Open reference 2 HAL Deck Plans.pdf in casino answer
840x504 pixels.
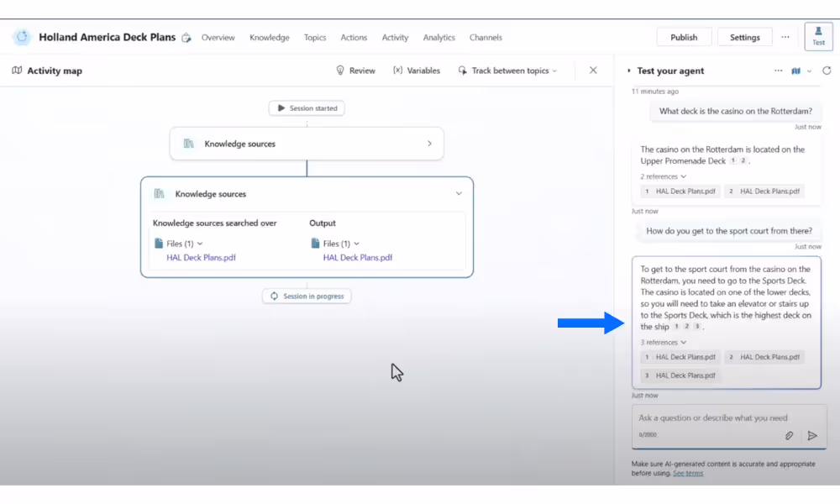pos(764,192)
